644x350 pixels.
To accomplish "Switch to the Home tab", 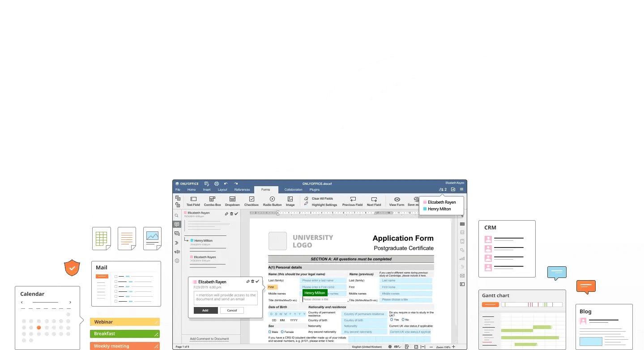I will pyautogui.click(x=192, y=190).
